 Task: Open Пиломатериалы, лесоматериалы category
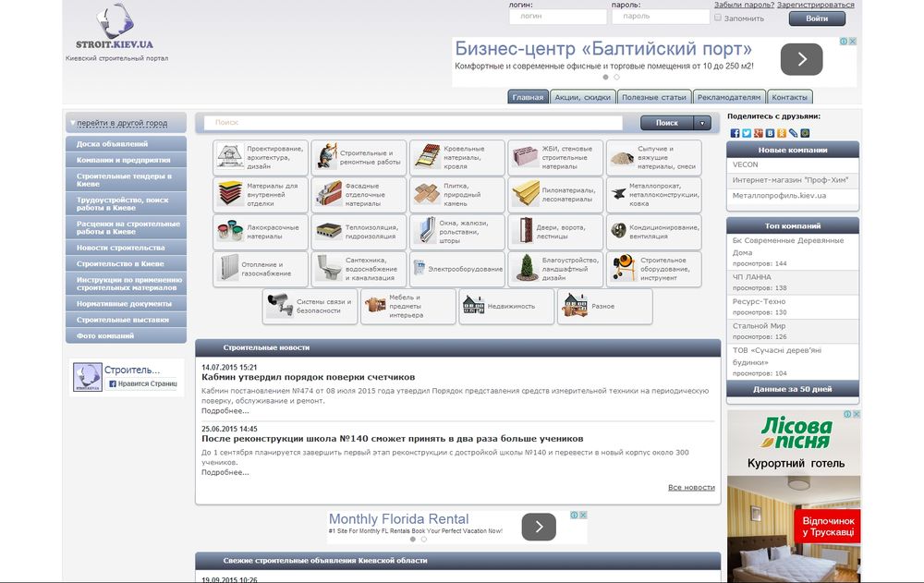(x=555, y=195)
